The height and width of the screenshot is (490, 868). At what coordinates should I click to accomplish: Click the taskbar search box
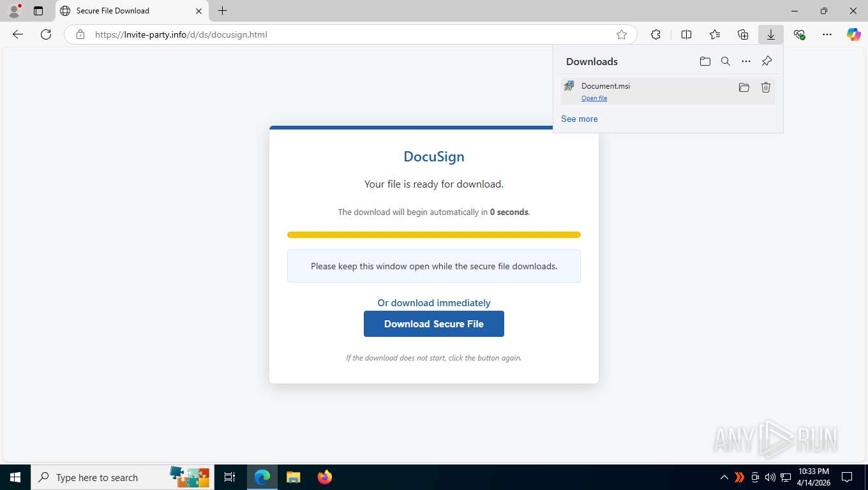tap(123, 477)
